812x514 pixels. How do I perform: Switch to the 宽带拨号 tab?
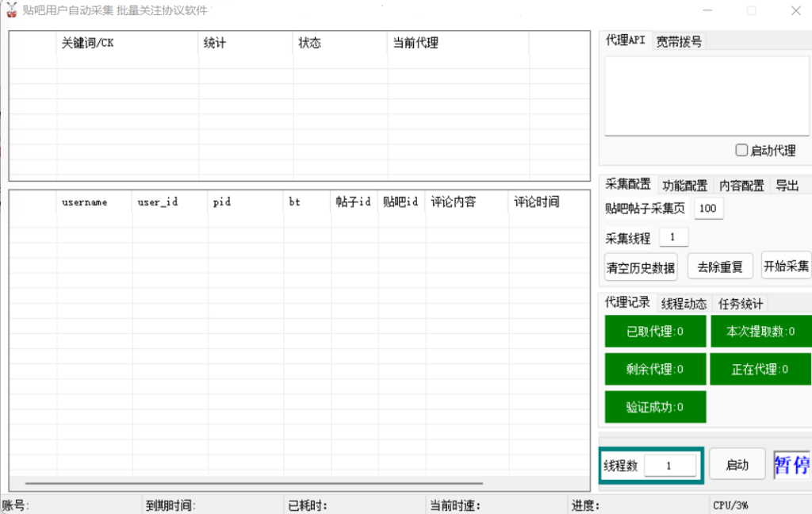(x=679, y=41)
